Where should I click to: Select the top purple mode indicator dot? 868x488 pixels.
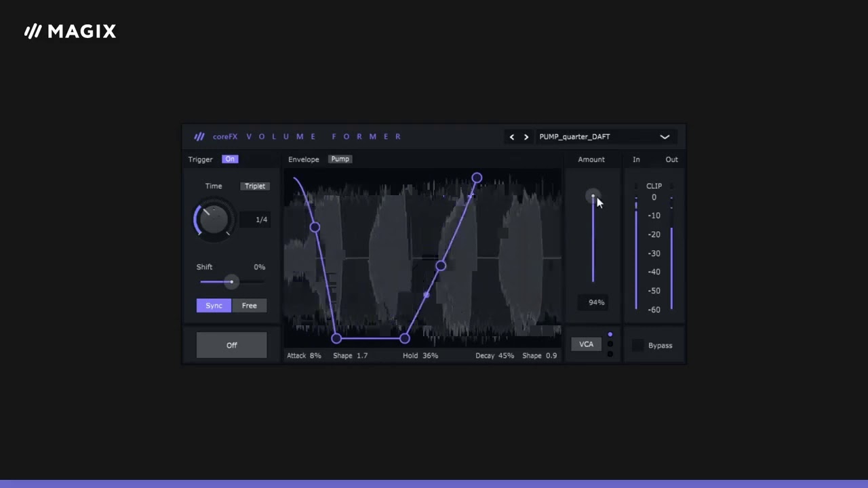point(610,335)
